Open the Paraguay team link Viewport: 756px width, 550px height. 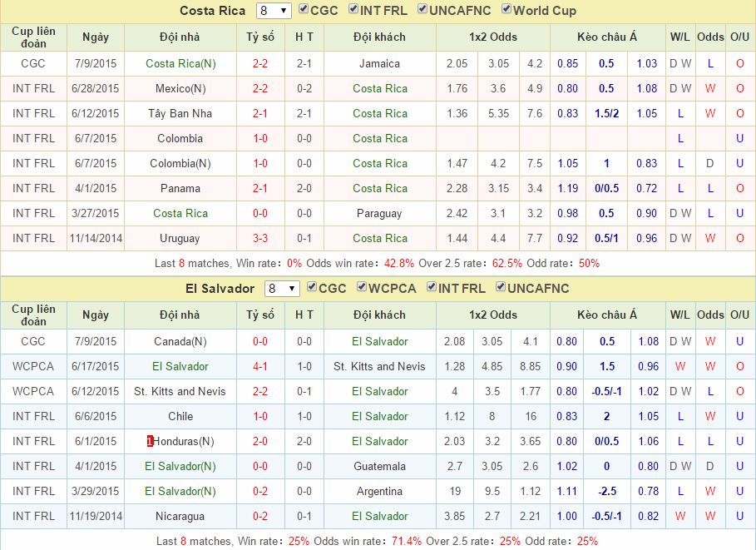pyautogui.click(x=379, y=213)
